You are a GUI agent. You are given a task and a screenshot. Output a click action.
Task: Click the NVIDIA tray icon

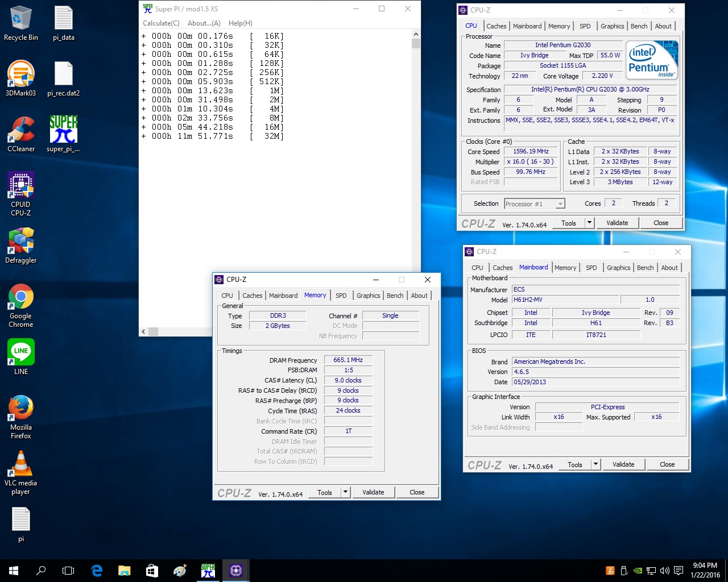point(638,570)
